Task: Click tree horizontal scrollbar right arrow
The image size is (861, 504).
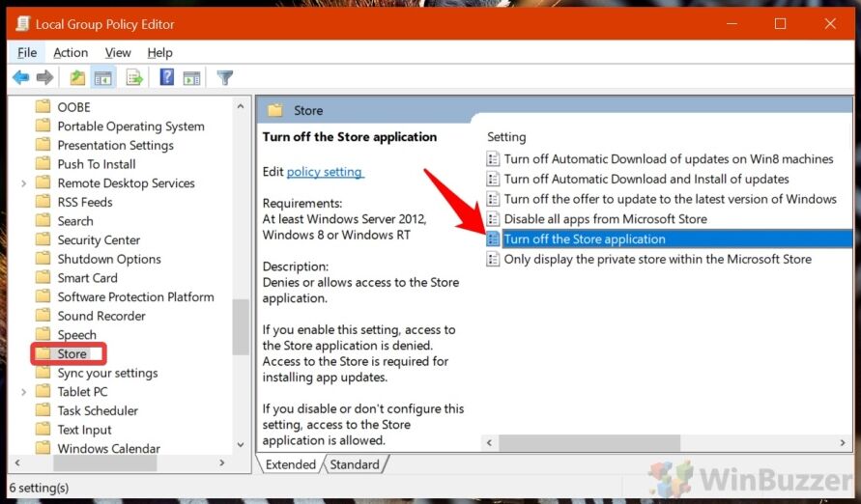Action: click(222, 462)
